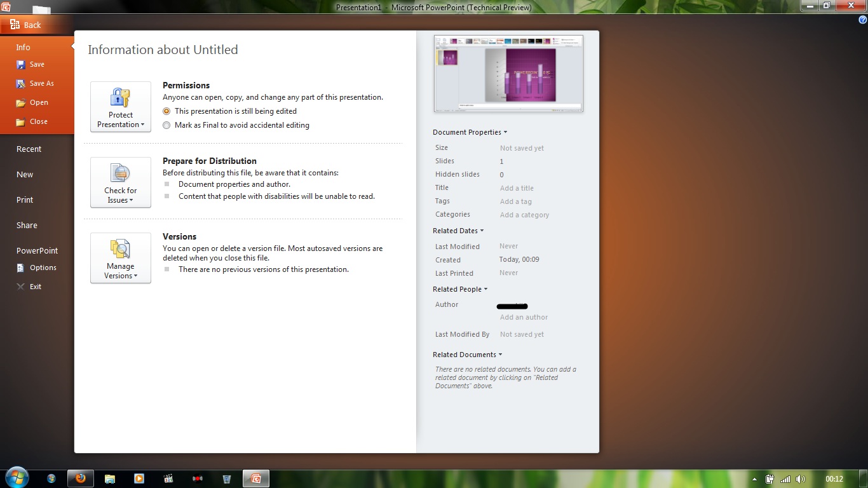This screenshot has height=488, width=868.
Task: Click the battery power tray icon
Action: click(770, 479)
